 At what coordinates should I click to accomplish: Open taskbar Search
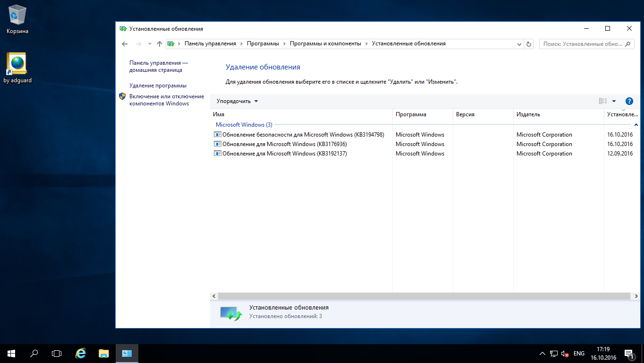34,354
